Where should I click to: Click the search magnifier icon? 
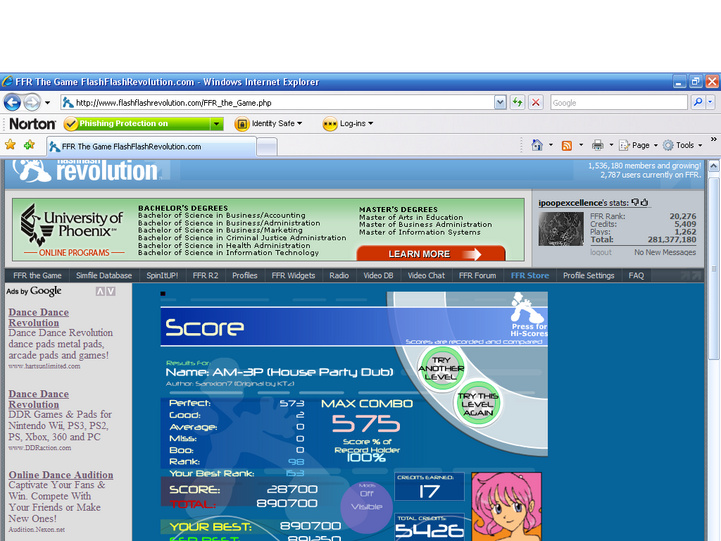tap(698, 102)
